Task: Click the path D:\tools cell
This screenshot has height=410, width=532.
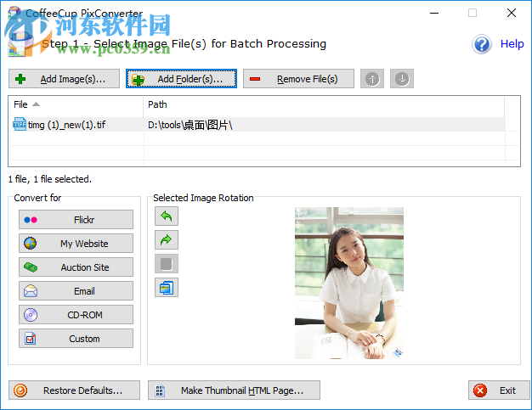Action: pos(190,125)
